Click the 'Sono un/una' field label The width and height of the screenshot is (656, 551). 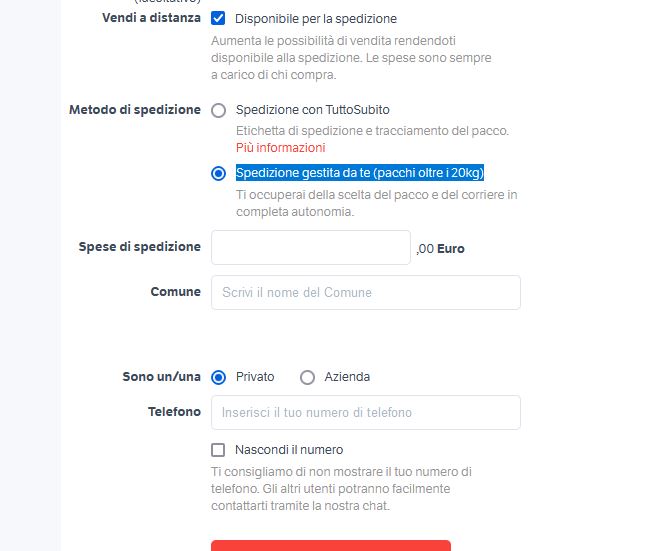pos(161,377)
